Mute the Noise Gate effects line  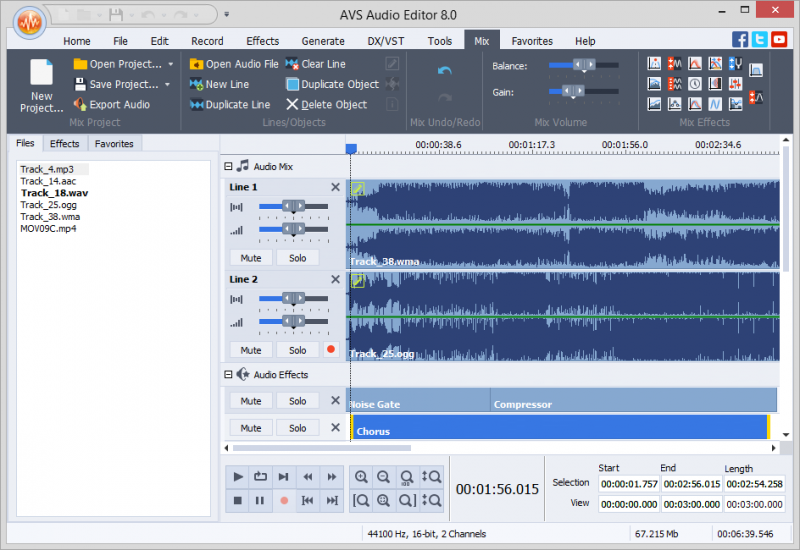coord(251,401)
